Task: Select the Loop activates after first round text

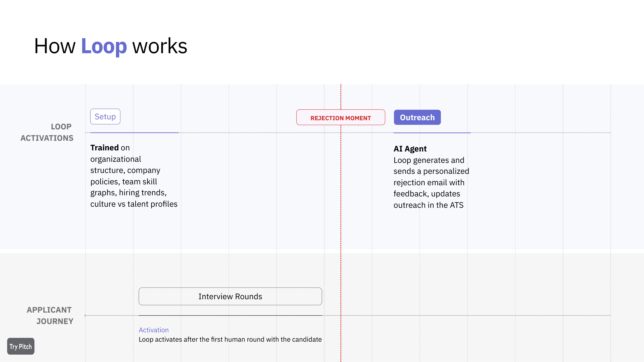Action: 230,339
